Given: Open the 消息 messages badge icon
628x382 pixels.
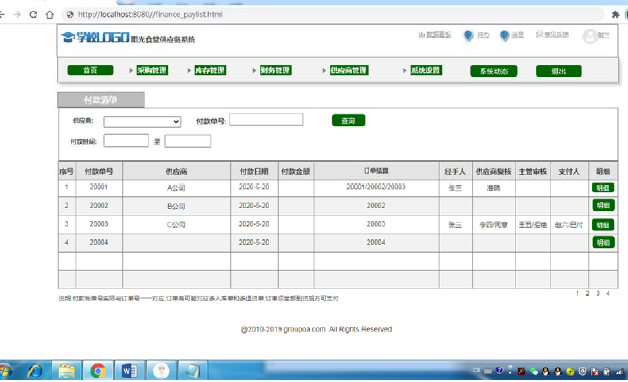Looking at the screenshot, I should pyautogui.click(x=504, y=36).
